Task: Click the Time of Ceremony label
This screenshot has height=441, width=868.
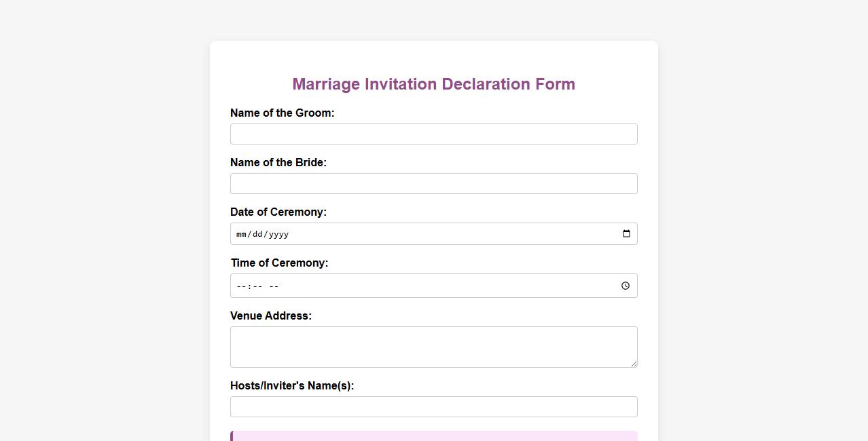Action: pyautogui.click(x=279, y=263)
